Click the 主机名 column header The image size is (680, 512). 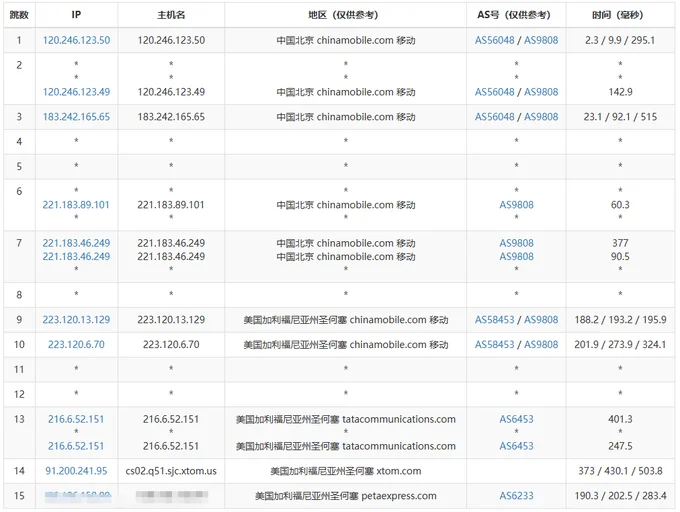(x=171, y=15)
